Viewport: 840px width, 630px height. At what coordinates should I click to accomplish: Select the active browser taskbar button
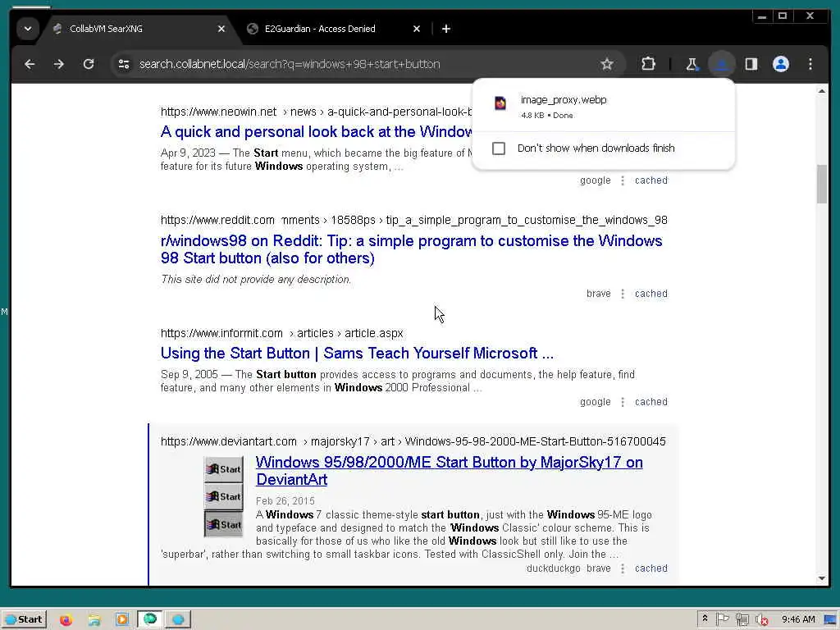coord(150,620)
